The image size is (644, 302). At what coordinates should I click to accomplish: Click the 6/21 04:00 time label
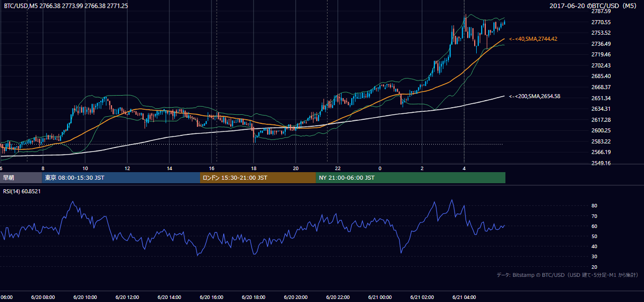(464, 297)
